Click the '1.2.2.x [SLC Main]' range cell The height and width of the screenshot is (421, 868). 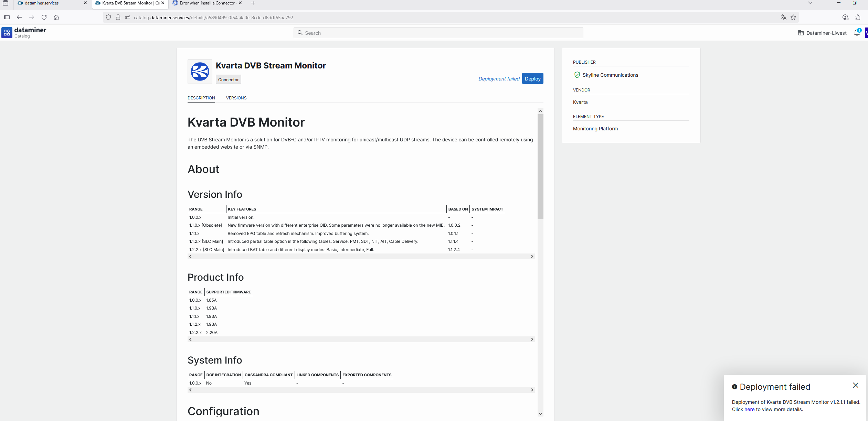tap(207, 250)
